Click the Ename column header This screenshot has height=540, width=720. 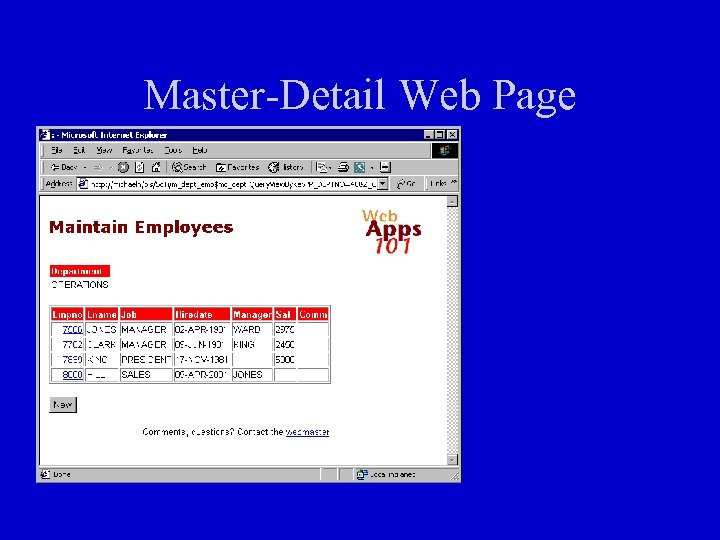[101, 315]
